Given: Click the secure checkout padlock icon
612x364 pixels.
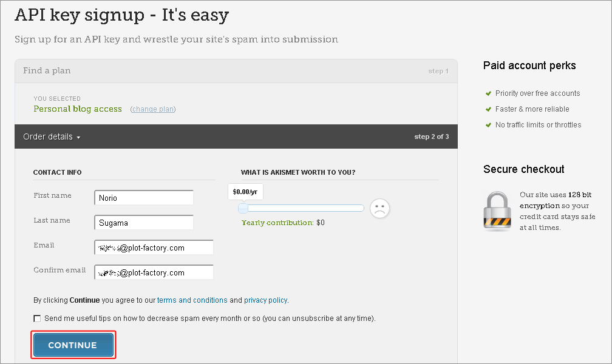Looking at the screenshot, I should [497, 211].
